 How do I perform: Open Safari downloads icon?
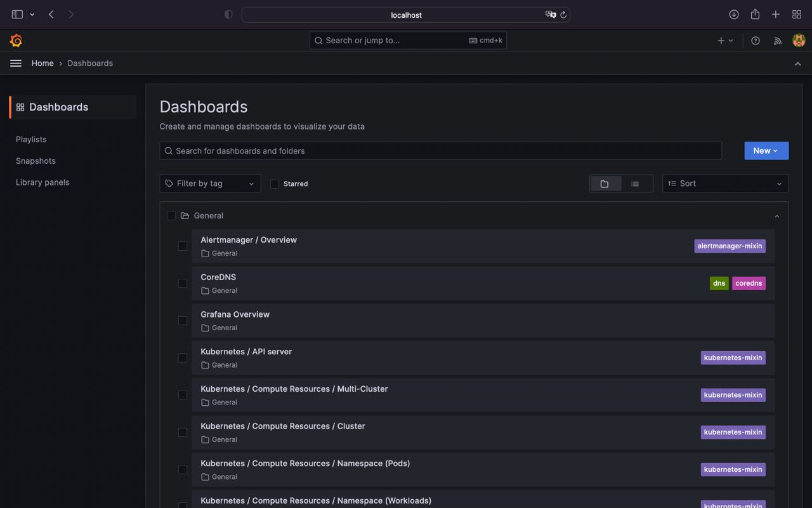pyautogui.click(x=734, y=14)
